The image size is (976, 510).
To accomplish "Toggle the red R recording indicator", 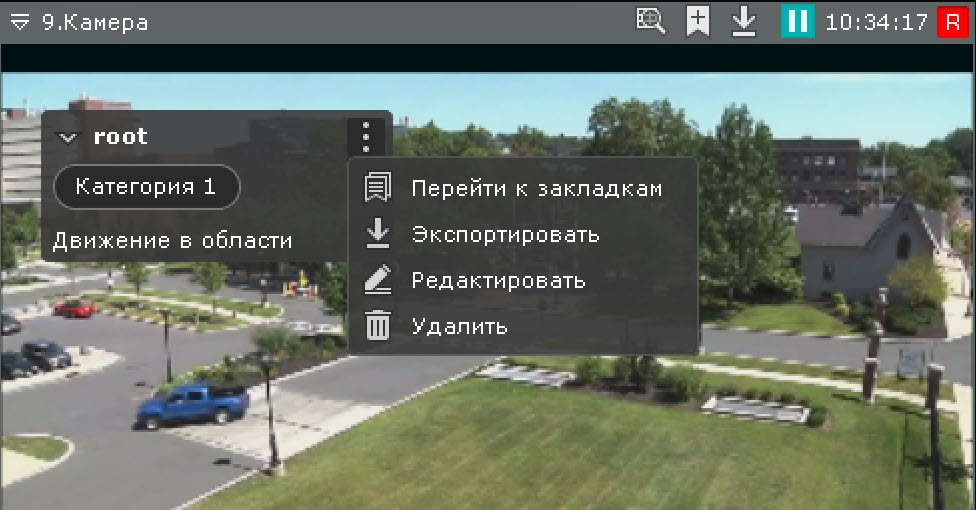I will tap(952, 22).
